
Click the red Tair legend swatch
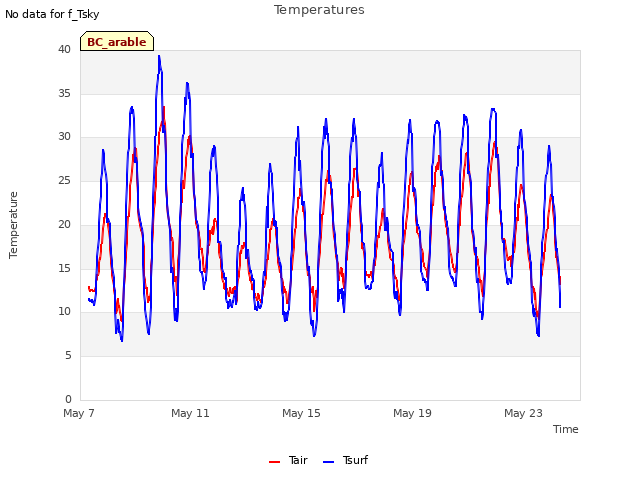[274, 462]
